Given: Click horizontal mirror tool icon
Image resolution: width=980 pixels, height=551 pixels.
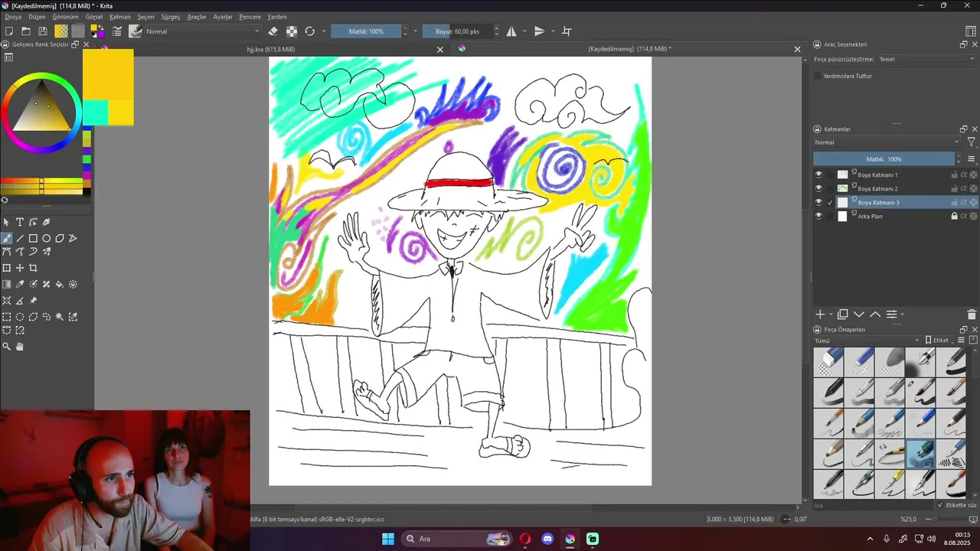Looking at the screenshot, I should 511,31.
